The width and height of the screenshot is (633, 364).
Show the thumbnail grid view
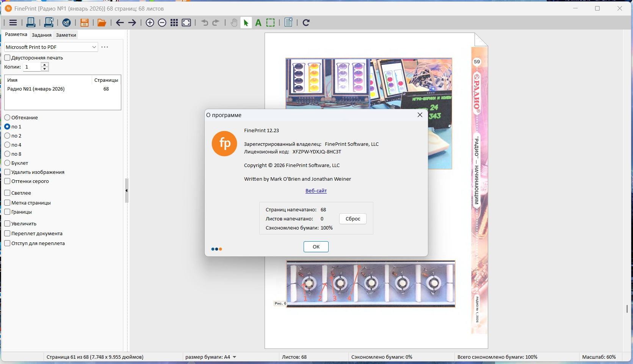(174, 23)
